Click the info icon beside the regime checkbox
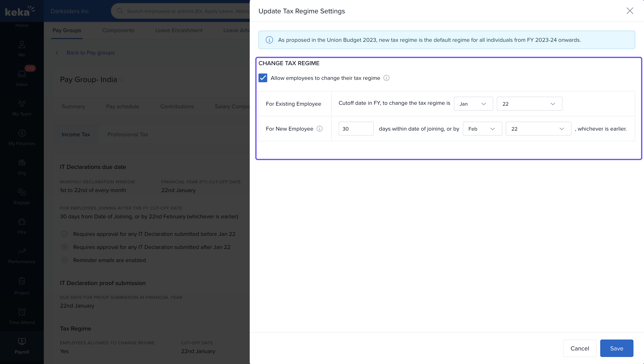644x364 pixels. coord(386,78)
